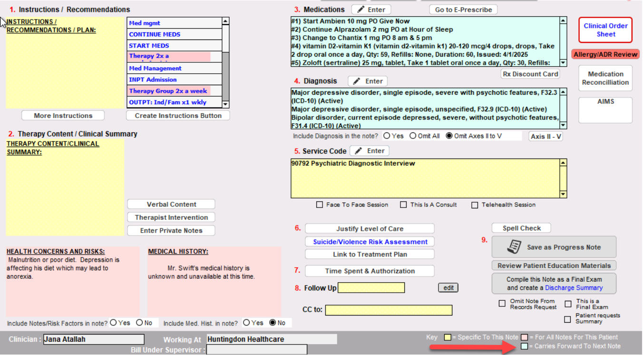Select Omit All diagnosis radio option

413,136
